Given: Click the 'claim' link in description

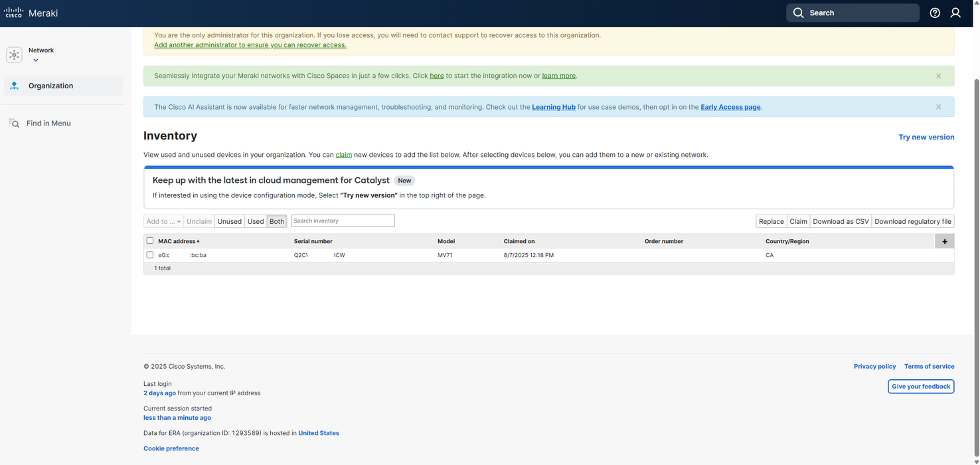Looking at the screenshot, I should coord(343,155).
